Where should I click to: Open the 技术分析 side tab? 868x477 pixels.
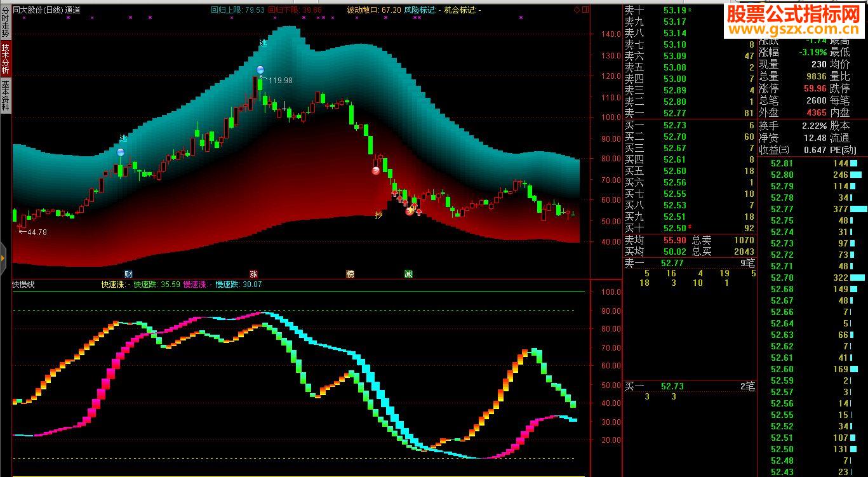point(5,59)
